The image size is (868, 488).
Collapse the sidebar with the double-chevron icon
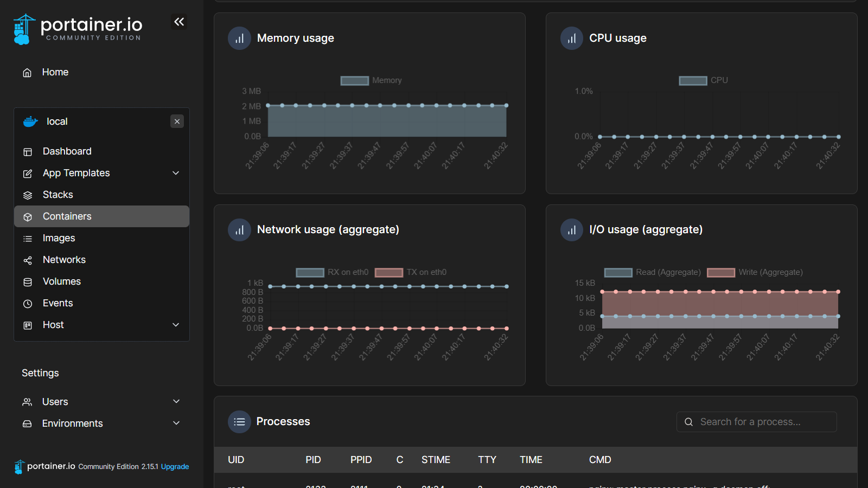179,22
